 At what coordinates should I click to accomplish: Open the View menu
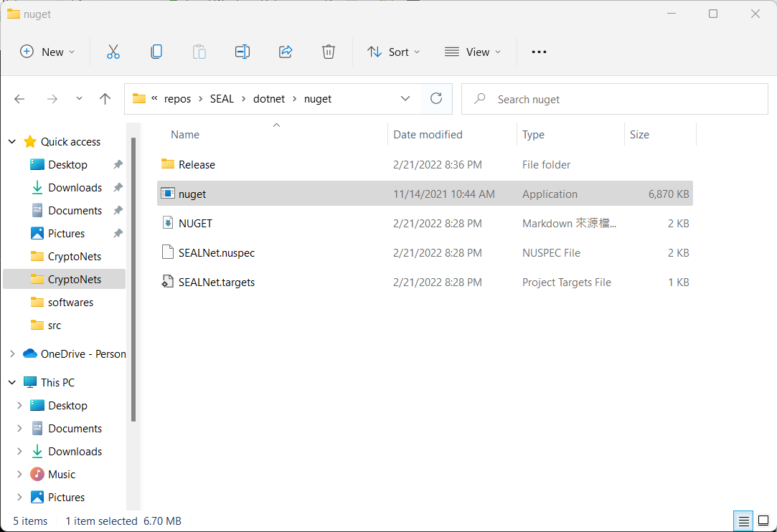click(x=473, y=52)
